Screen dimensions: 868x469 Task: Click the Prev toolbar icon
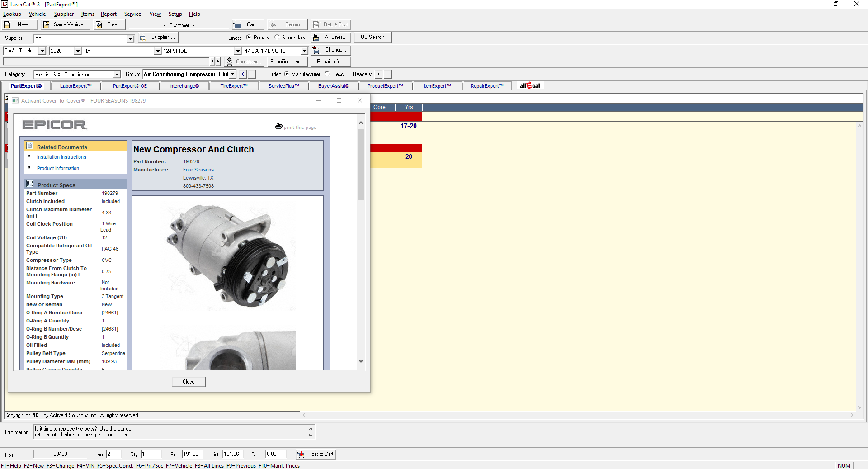point(99,25)
